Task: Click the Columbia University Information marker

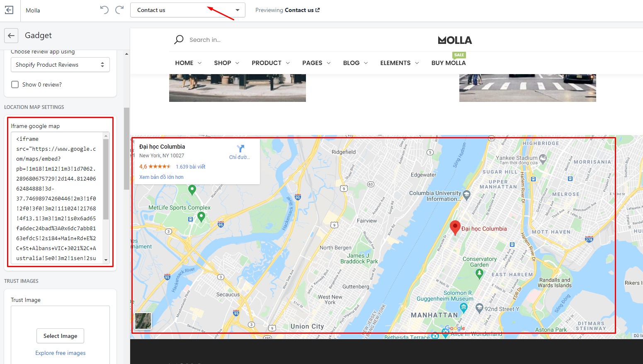Action: (x=467, y=195)
